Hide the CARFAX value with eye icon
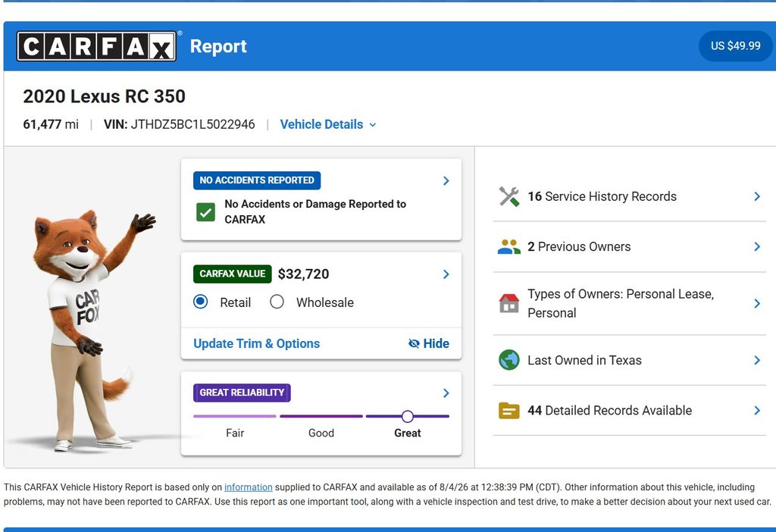This screenshot has height=532, width=776. pos(429,343)
